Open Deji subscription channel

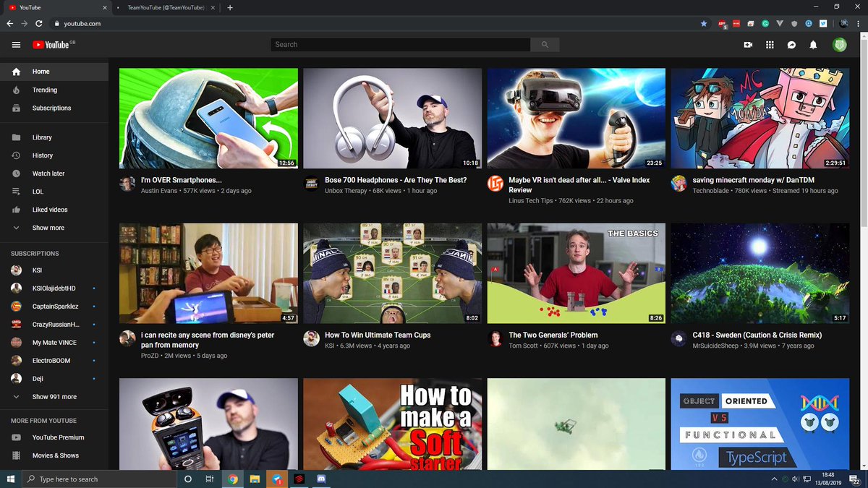[x=54, y=378]
